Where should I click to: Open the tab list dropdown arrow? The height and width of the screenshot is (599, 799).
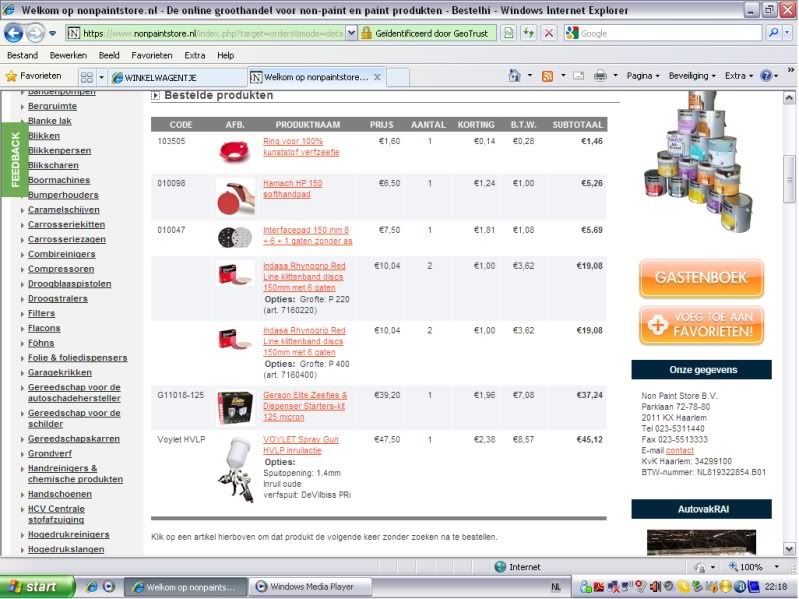tap(101, 77)
